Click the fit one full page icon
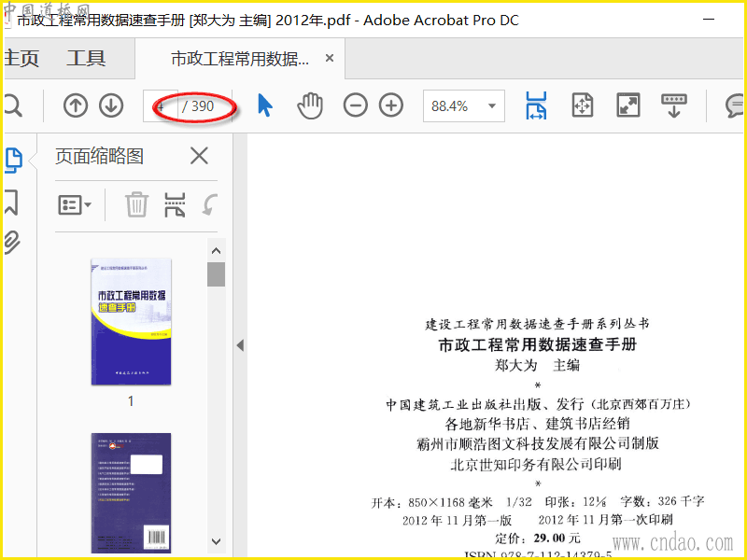 pyautogui.click(x=582, y=105)
